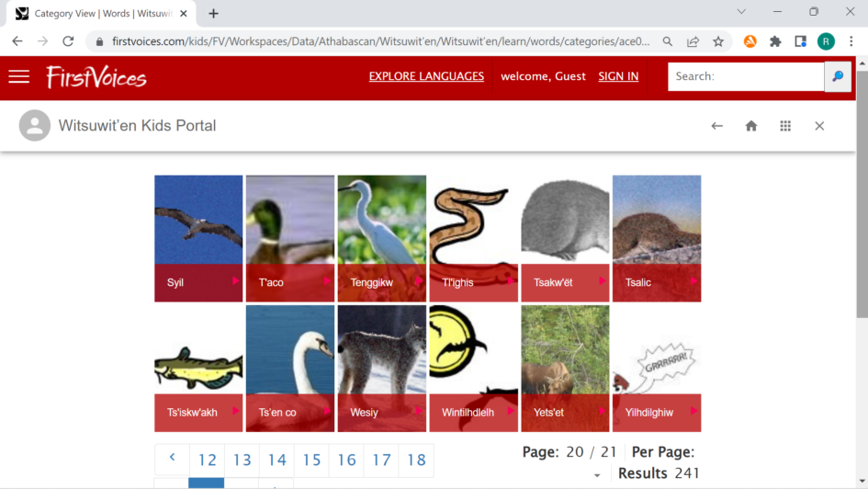Open the grid apps icon in portal bar
Screen dimensions: 868x489
coord(785,126)
